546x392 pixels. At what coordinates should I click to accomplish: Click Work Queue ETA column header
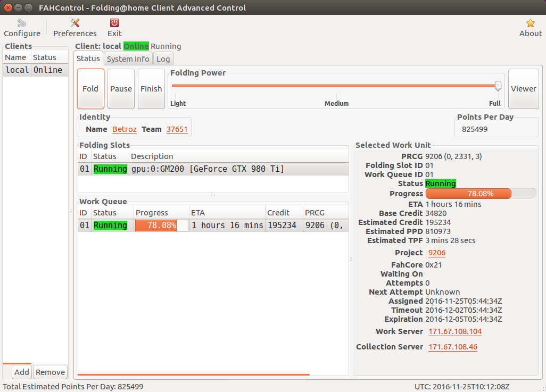(227, 213)
